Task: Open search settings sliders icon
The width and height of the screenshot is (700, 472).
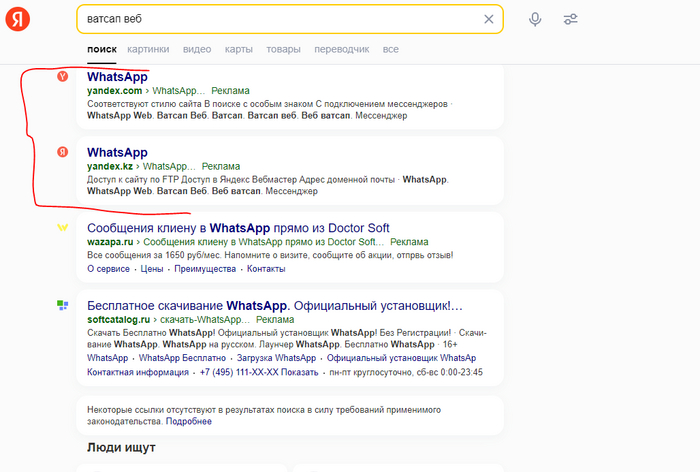Action: click(x=571, y=19)
